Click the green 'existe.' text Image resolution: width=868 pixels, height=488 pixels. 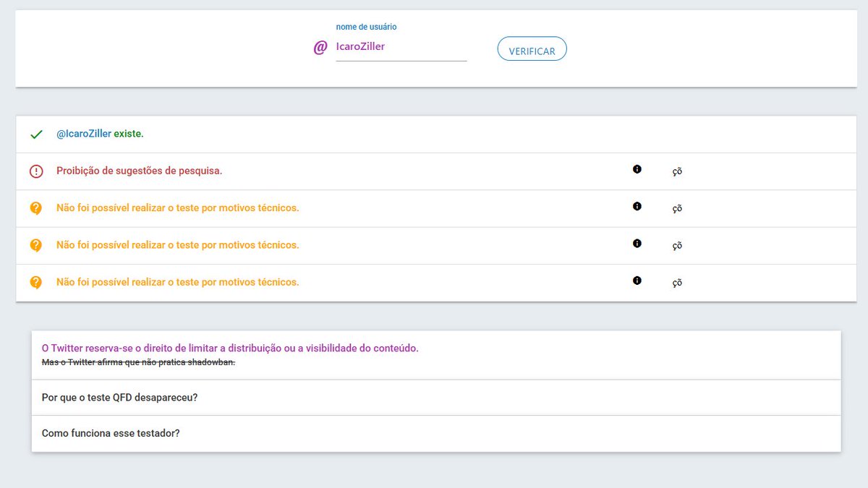(129, 134)
